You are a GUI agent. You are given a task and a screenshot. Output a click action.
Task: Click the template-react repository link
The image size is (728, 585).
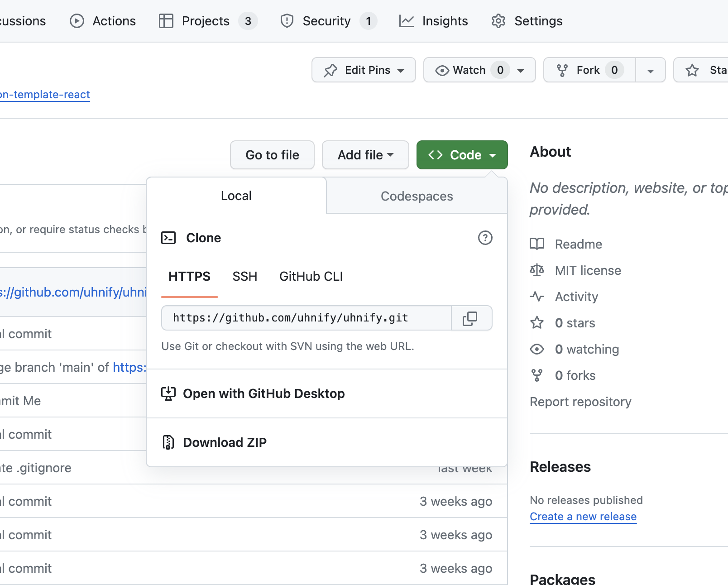(x=45, y=95)
